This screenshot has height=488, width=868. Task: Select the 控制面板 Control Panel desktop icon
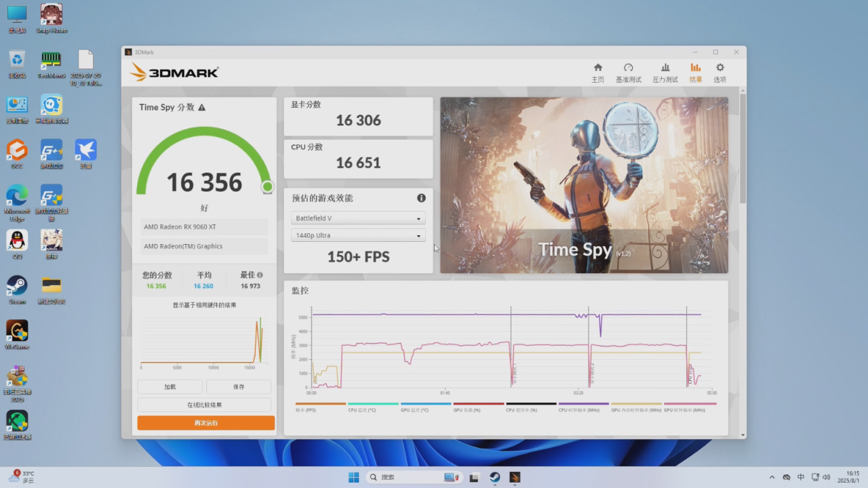point(17,109)
